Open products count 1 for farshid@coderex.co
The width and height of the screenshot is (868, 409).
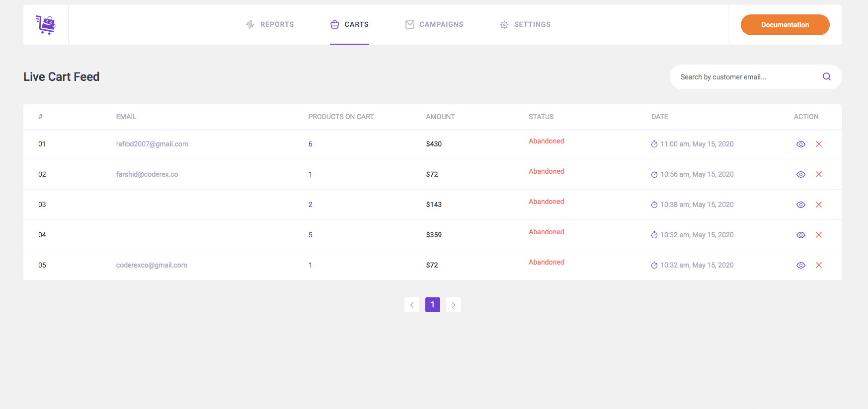pos(311,174)
